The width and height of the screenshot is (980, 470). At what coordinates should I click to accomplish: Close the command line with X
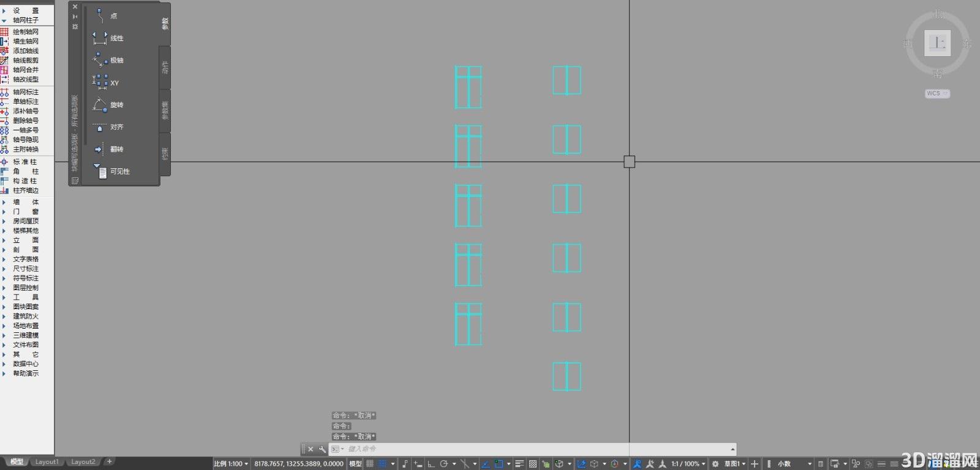(x=311, y=449)
